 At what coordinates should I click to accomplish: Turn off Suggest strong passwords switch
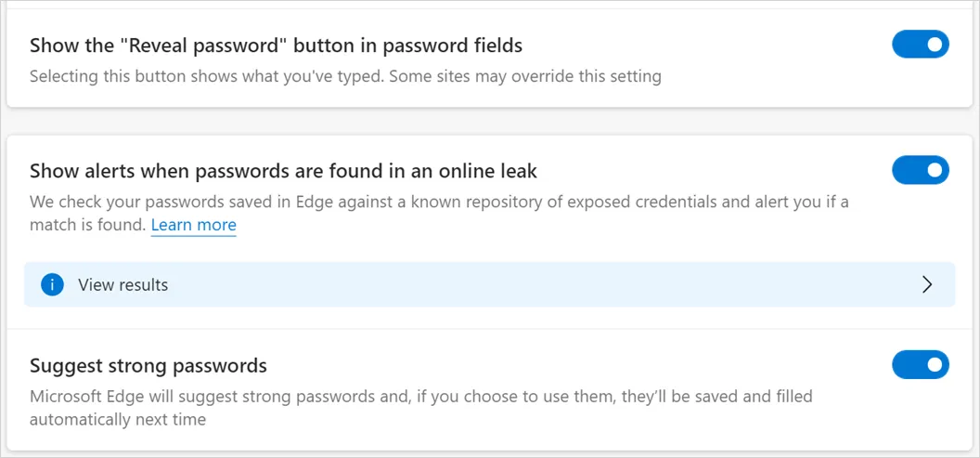pos(920,365)
